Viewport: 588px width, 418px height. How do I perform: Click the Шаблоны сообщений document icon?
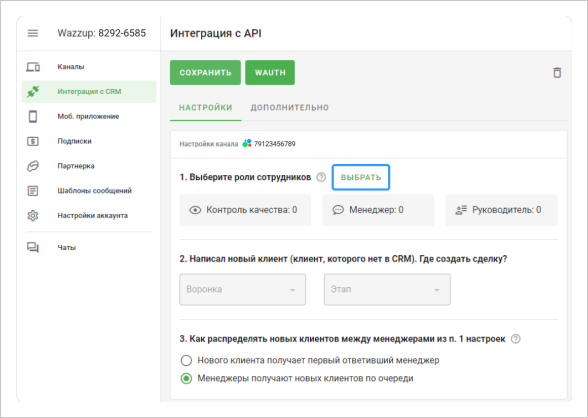33,191
